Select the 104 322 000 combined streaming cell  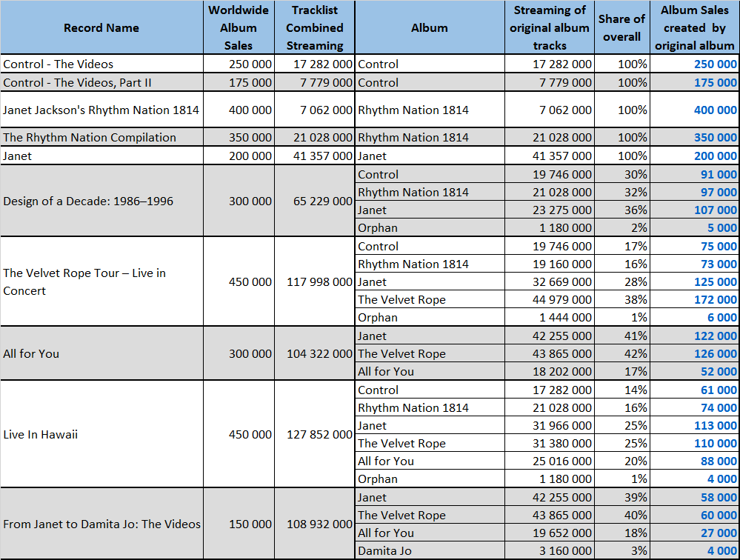click(315, 353)
